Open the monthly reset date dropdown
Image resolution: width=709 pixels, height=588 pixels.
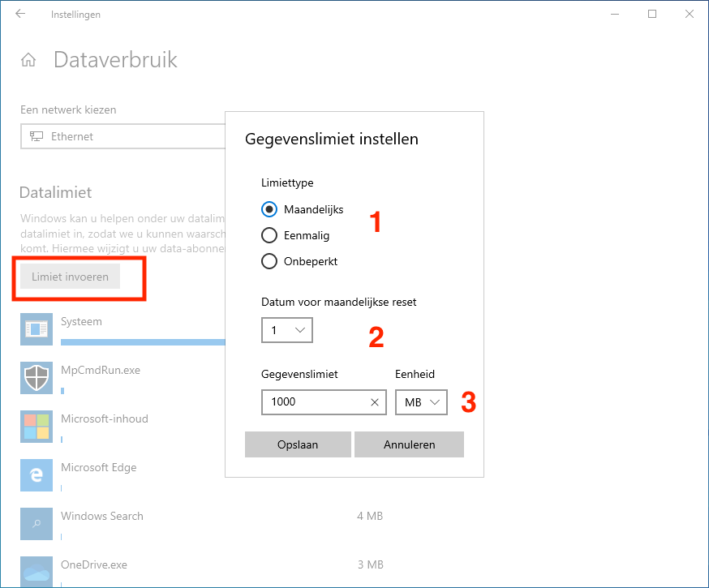pyautogui.click(x=287, y=330)
